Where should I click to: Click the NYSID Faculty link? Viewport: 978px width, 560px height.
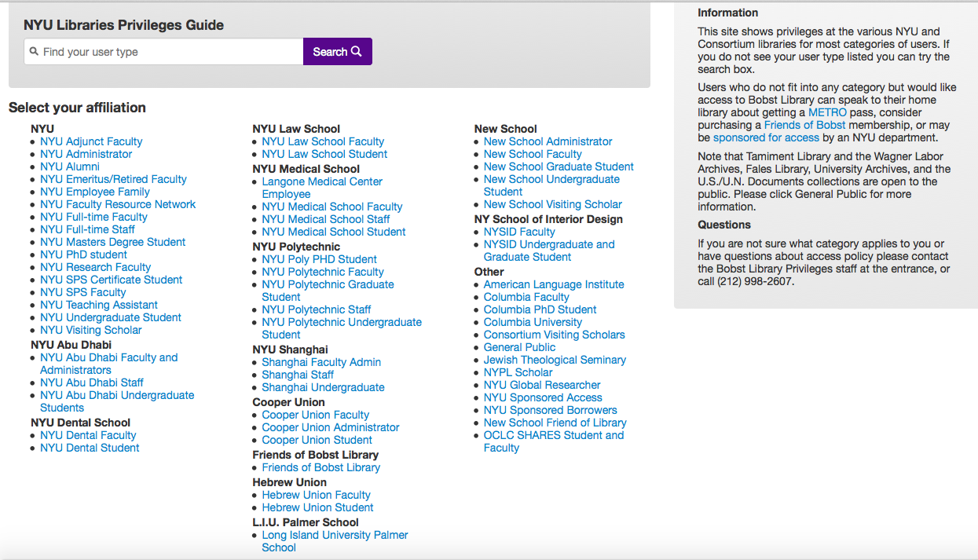click(x=518, y=232)
